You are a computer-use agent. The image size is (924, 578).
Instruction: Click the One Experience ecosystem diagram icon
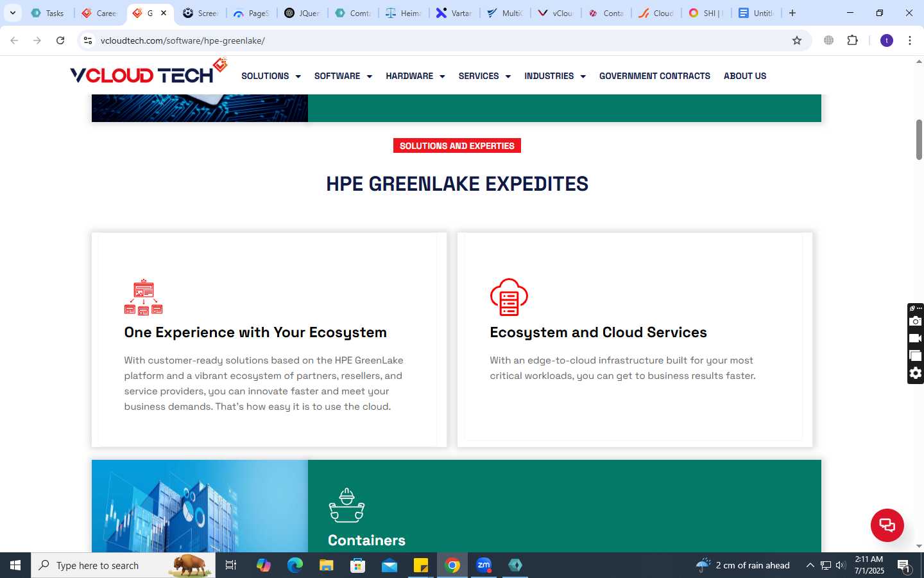click(x=143, y=297)
